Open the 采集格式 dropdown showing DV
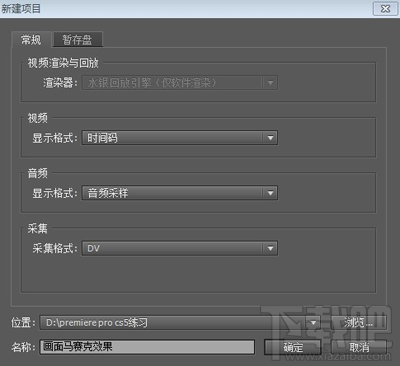 tap(180, 248)
